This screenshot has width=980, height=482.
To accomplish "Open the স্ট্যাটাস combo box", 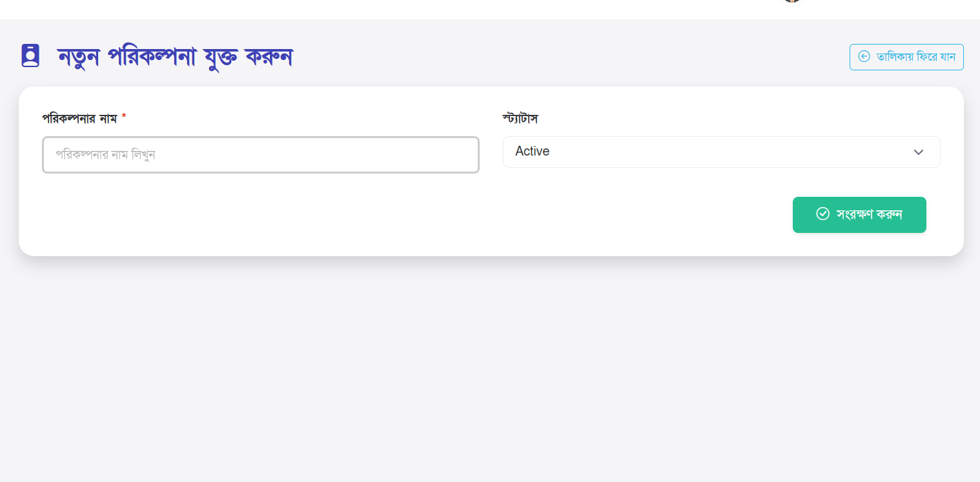I will (x=721, y=152).
